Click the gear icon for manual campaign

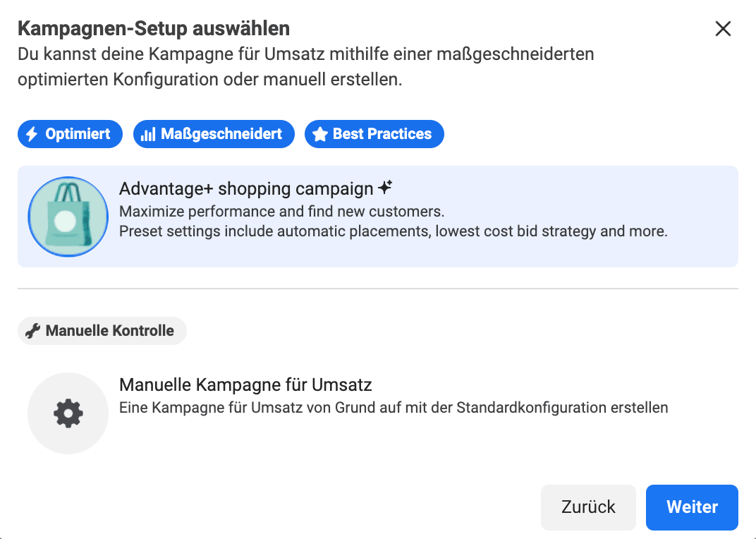click(x=68, y=413)
